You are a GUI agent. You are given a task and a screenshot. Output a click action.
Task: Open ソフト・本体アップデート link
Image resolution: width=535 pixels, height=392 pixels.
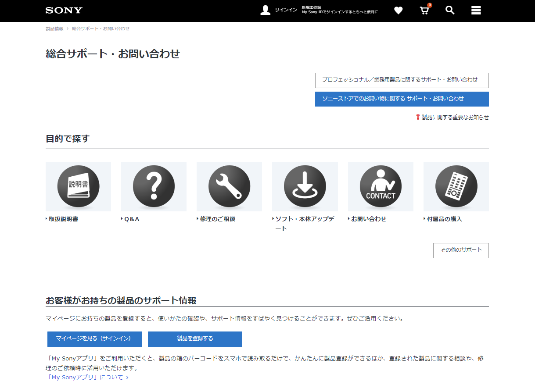(304, 224)
